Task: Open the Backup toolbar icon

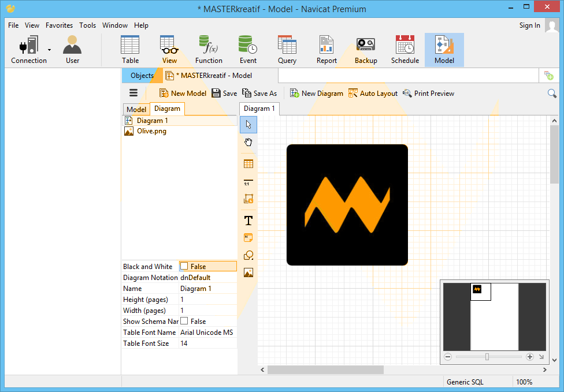Action: coord(366,50)
